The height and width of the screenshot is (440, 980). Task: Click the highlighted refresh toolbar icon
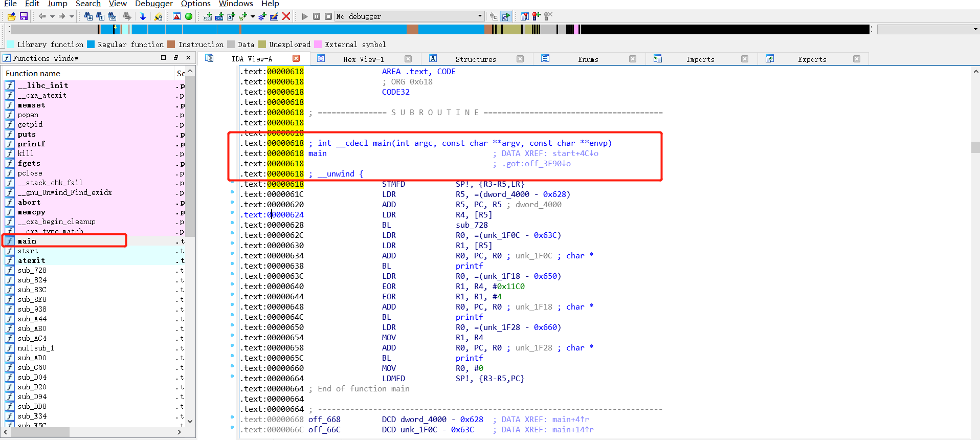pos(506,16)
